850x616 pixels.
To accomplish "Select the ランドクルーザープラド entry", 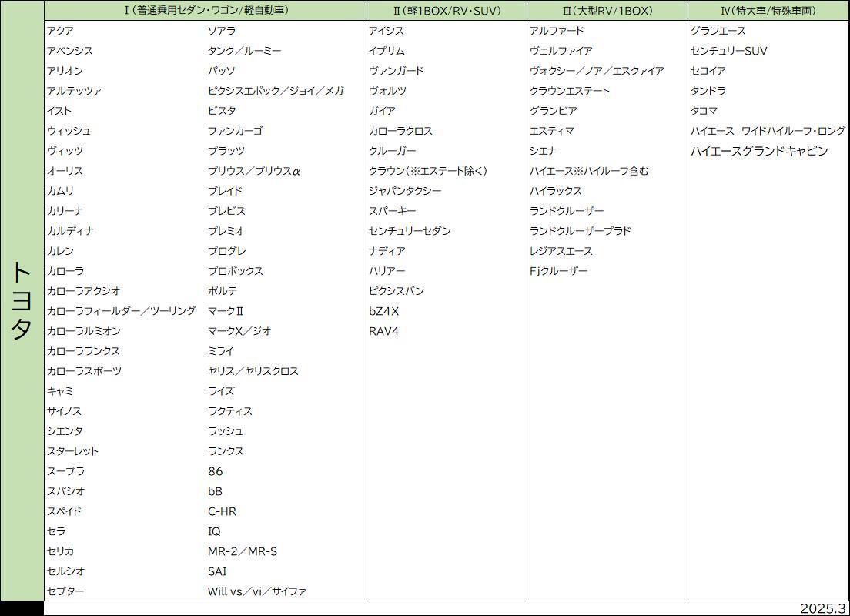I will pyautogui.click(x=580, y=231).
